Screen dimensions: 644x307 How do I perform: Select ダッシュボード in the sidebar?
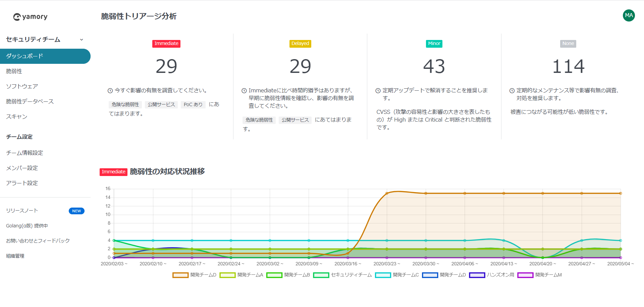point(45,56)
